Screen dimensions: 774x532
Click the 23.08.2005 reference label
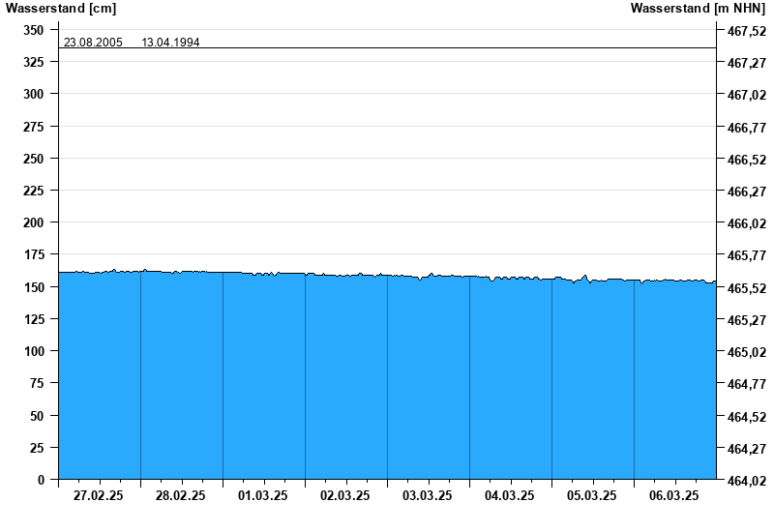[x=93, y=43]
